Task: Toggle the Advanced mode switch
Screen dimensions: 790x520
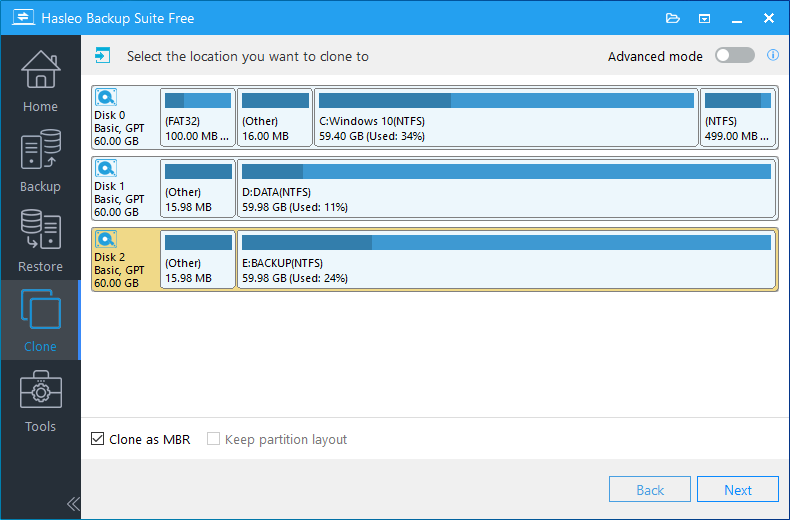Action: tap(735, 55)
